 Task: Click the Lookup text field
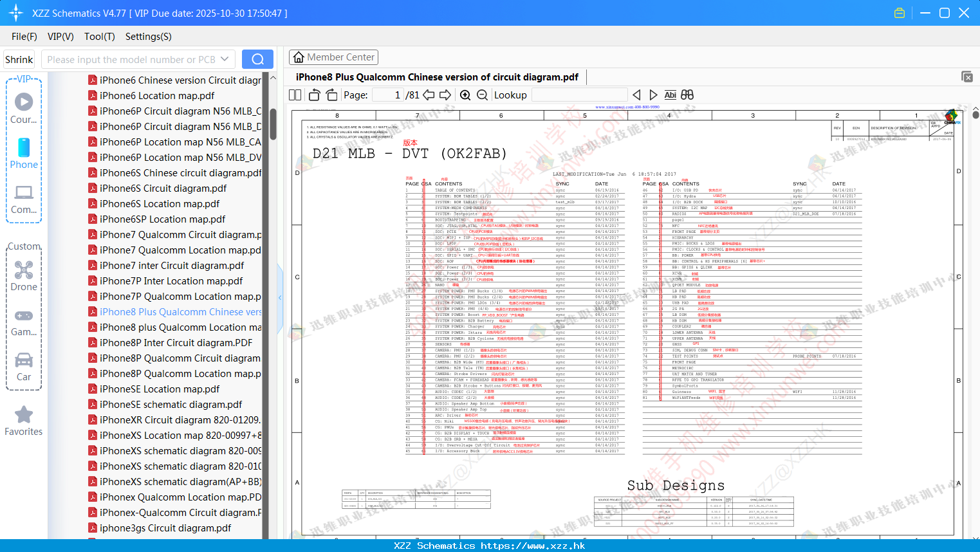[579, 95]
